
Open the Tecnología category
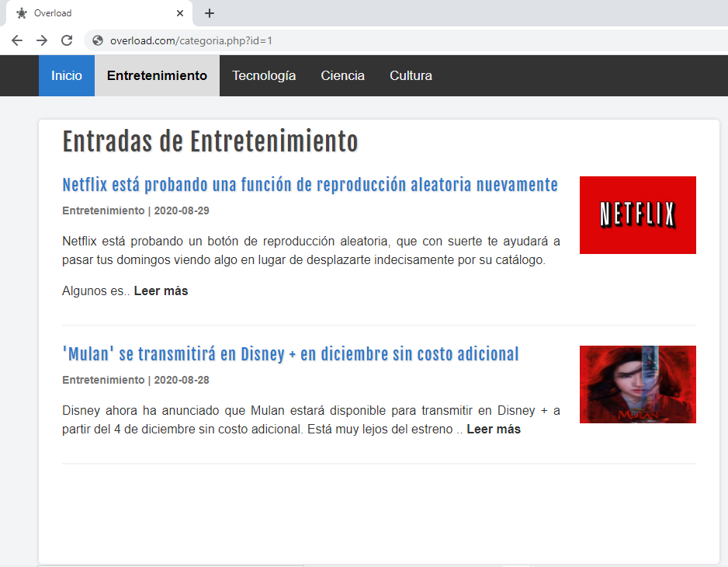tap(264, 76)
